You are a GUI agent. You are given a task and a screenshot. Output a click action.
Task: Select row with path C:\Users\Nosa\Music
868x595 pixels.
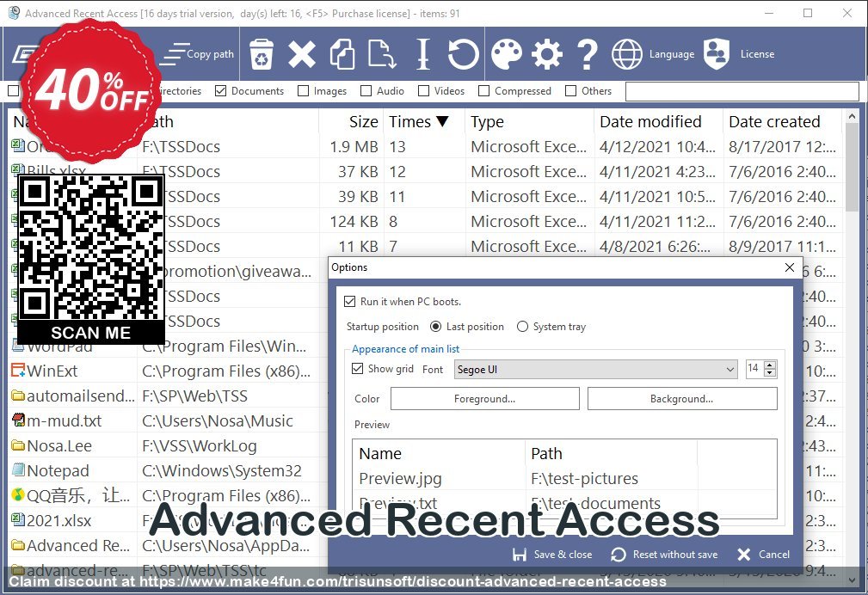(x=217, y=420)
